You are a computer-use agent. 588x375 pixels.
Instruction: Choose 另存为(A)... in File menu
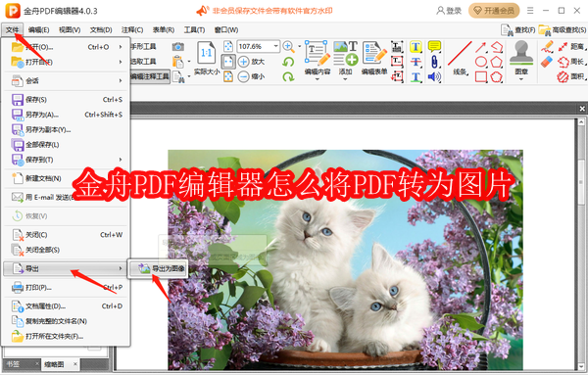point(67,115)
